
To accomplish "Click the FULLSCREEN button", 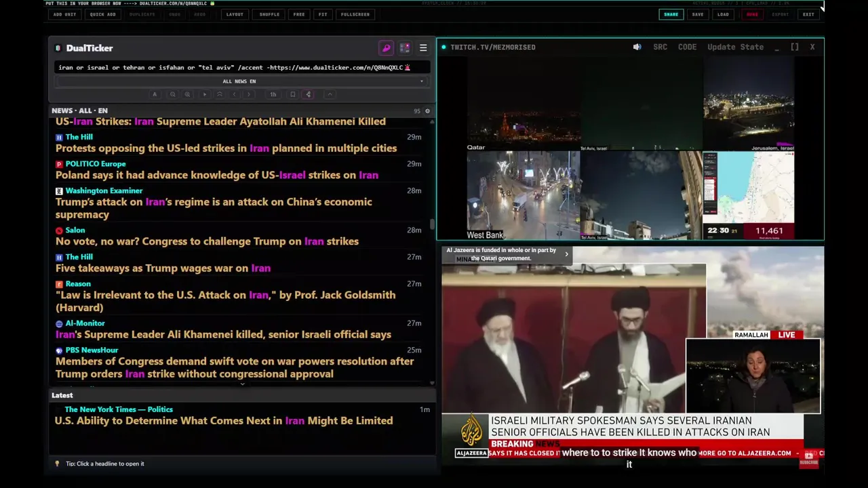I will click(355, 14).
